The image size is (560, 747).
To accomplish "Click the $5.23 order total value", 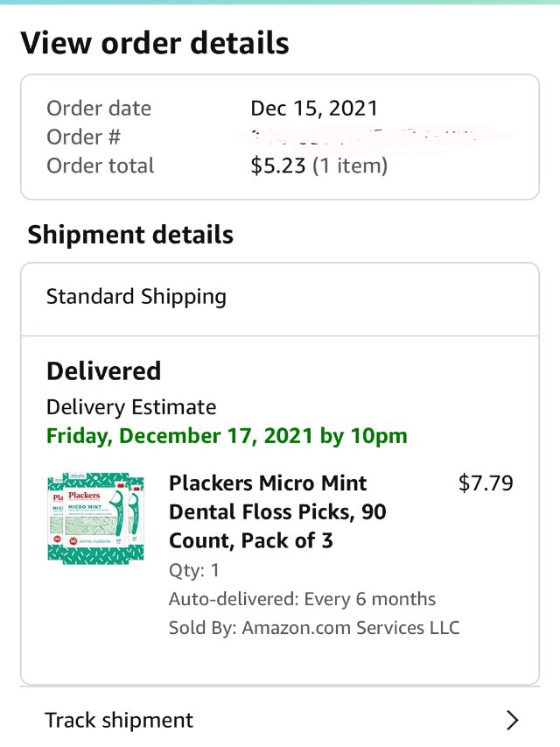I will [281, 166].
